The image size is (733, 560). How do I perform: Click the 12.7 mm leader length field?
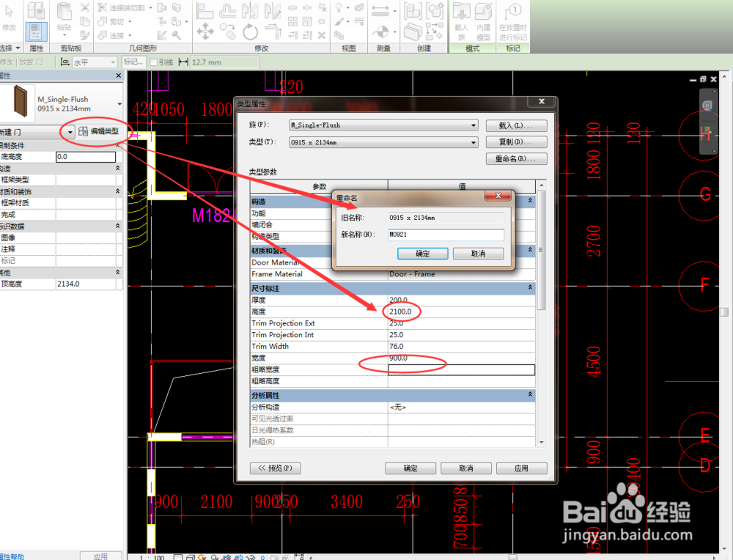coord(224,62)
